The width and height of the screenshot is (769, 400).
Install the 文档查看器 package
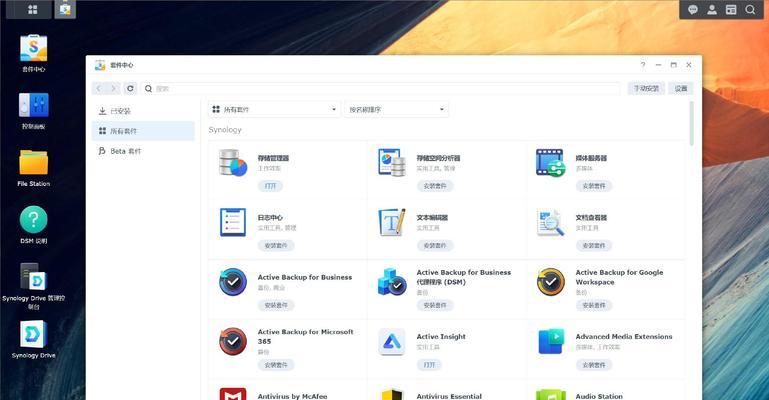coord(593,245)
